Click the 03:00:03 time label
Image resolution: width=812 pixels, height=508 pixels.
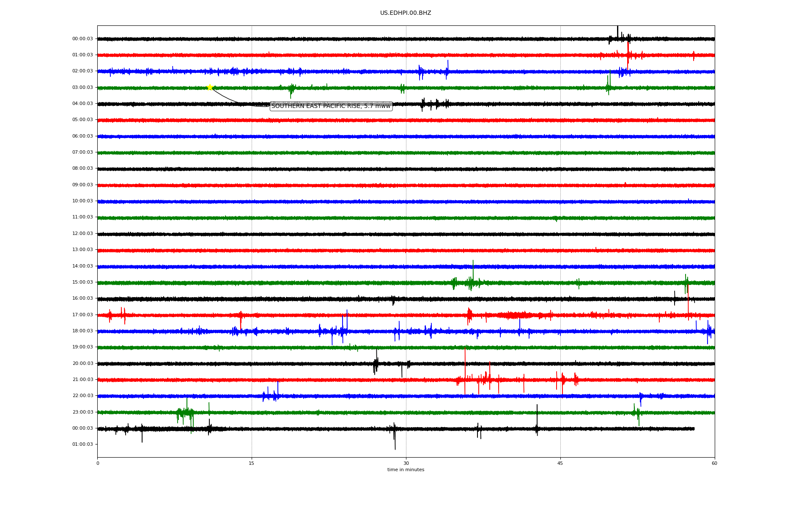pos(82,88)
